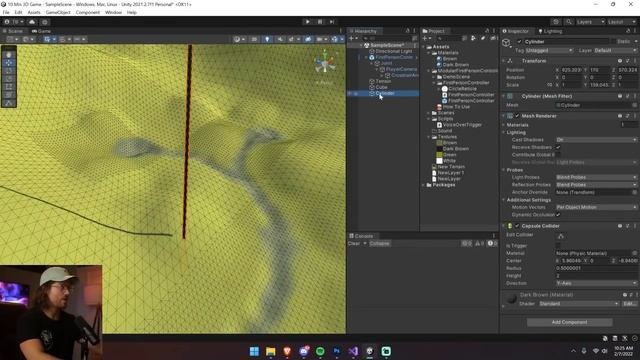The width and height of the screenshot is (640, 360).
Task: Select the White texture asset
Action: (449, 161)
